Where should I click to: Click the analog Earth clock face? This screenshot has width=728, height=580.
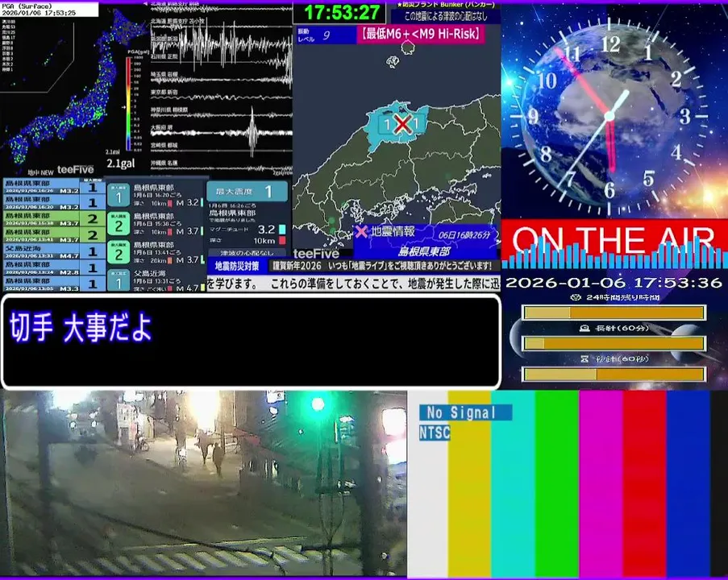(609, 116)
